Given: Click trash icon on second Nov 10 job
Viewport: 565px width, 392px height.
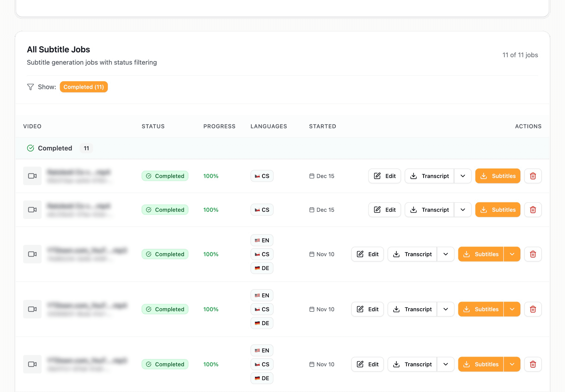Looking at the screenshot, I should pyautogui.click(x=533, y=309).
